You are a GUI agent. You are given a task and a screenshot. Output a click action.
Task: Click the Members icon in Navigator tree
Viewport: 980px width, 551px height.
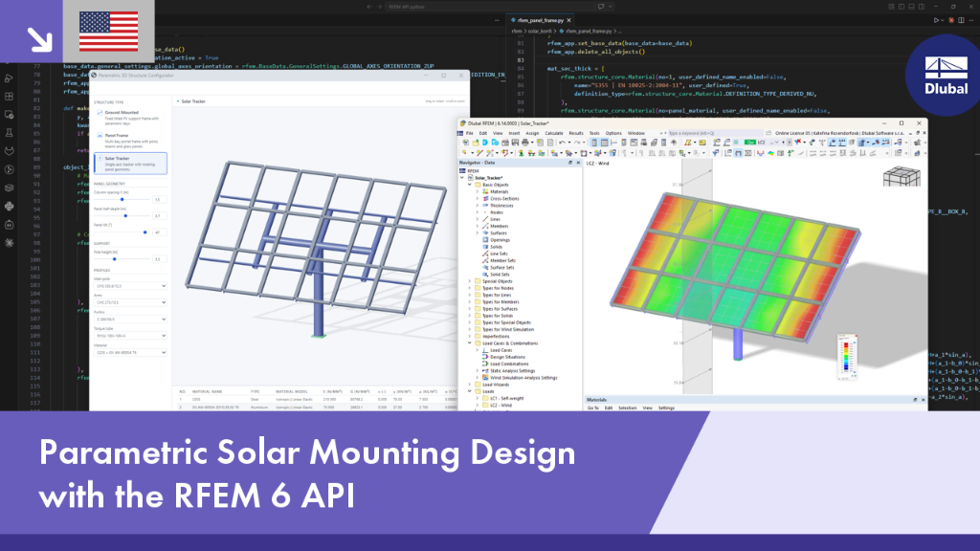(485, 226)
